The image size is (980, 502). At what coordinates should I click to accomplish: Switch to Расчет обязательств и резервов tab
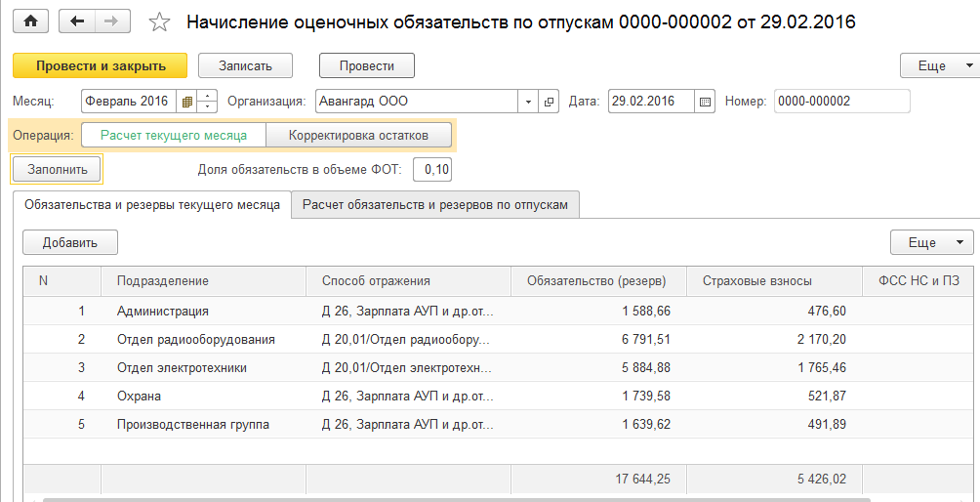click(435, 204)
